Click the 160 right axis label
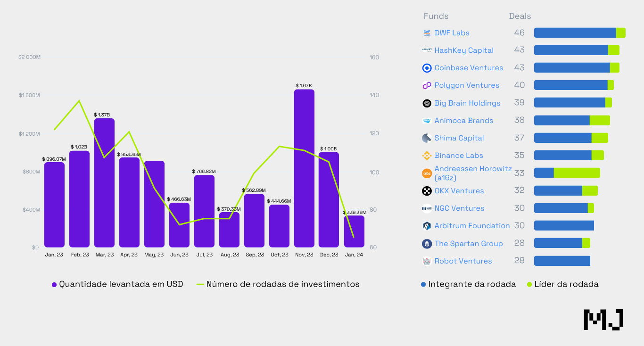644x346 pixels. click(374, 58)
